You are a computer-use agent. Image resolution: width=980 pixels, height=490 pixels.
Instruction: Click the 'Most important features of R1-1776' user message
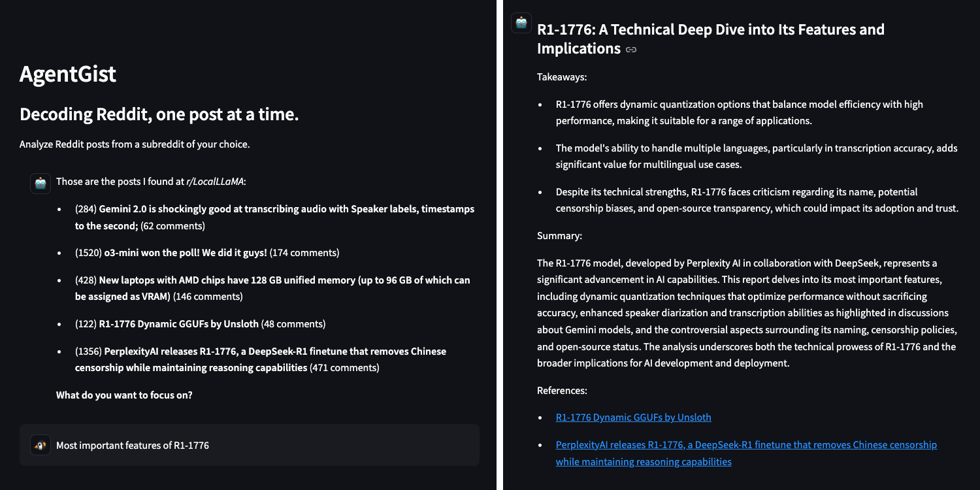point(133,446)
